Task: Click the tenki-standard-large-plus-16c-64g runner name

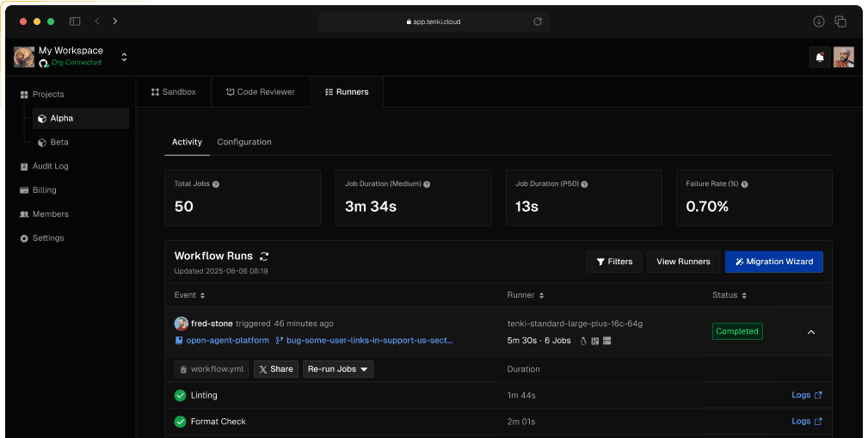Action: tap(575, 324)
